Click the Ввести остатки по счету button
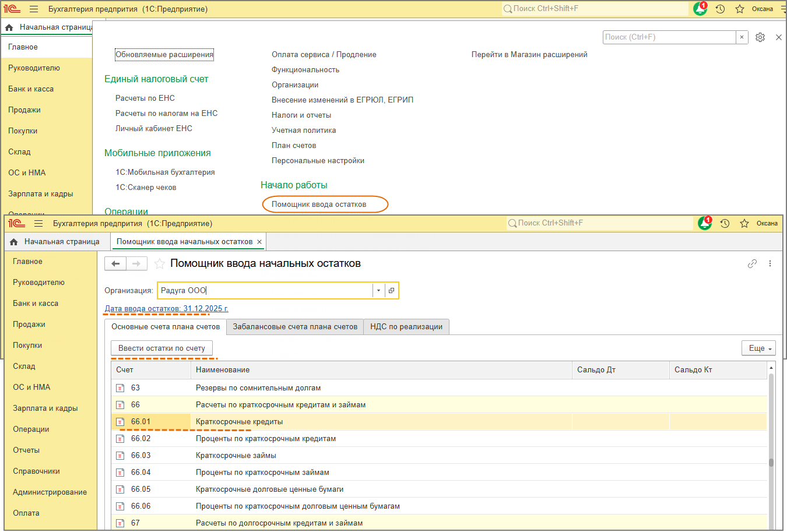 [x=161, y=348]
